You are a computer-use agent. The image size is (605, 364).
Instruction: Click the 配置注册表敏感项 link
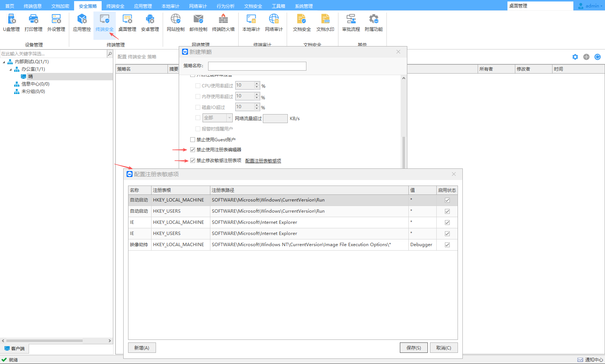(x=263, y=161)
